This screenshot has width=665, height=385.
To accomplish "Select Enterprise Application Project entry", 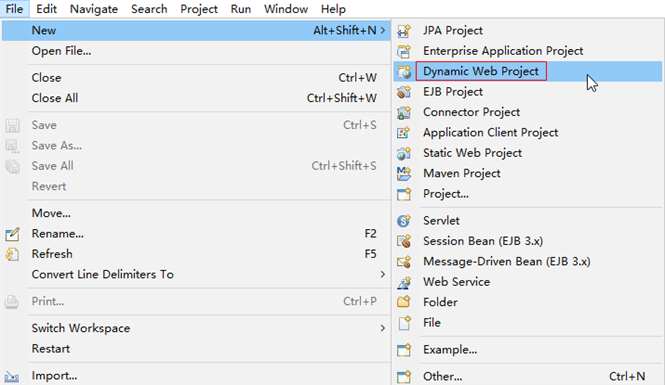I will pos(528,51).
